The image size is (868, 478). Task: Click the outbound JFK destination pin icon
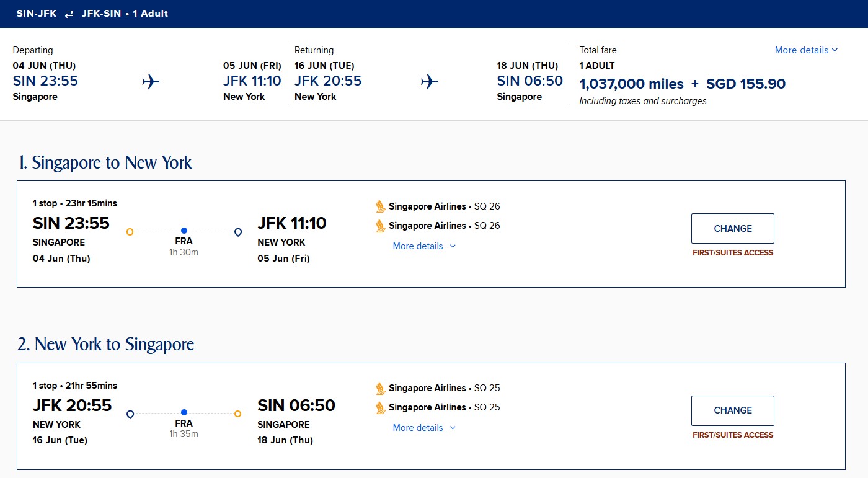(x=238, y=232)
